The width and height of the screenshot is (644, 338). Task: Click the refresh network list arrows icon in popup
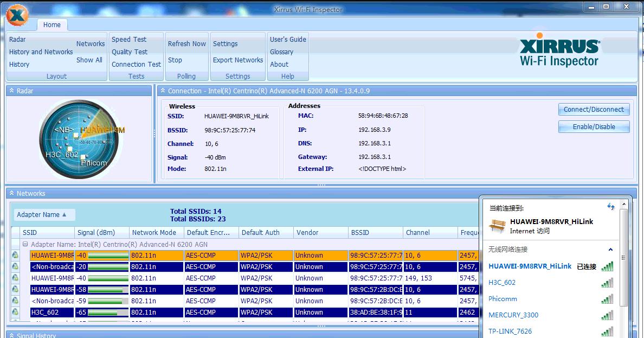[x=611, y=207]
